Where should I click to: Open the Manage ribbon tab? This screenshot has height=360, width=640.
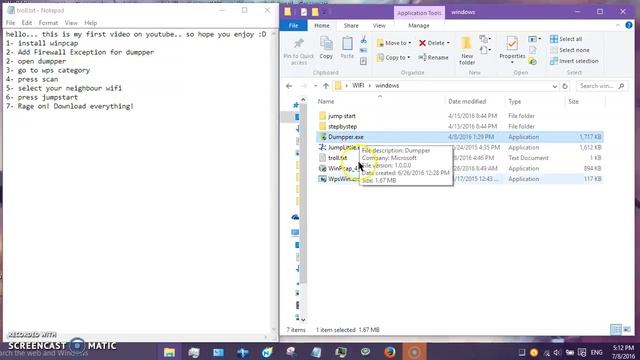click(419, 25)
